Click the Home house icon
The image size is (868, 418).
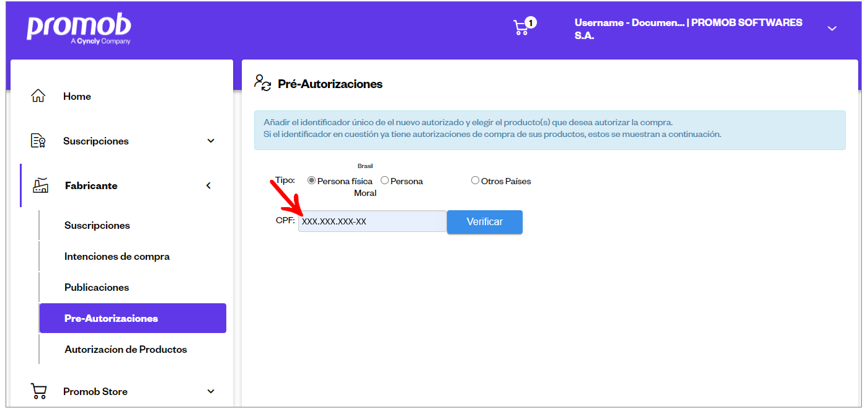[x=38, y=96]
